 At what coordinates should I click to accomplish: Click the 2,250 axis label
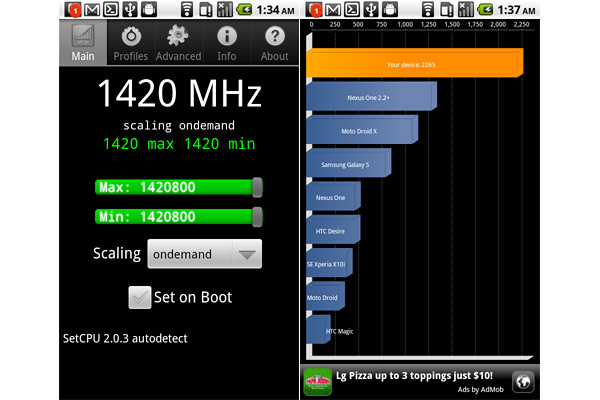pos(522,24)
